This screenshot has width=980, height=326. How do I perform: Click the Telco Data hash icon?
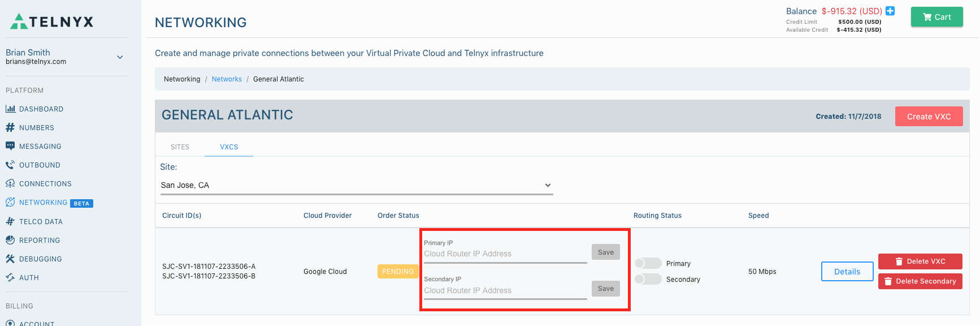click(x=10, y=221)
